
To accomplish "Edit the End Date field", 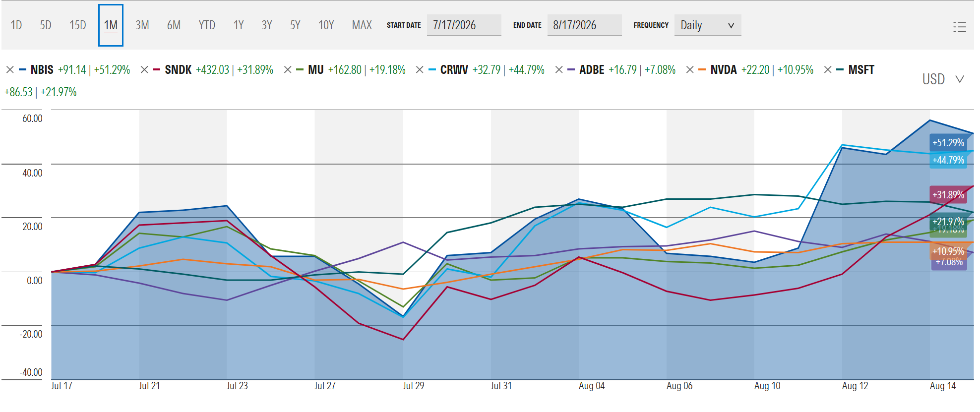I will (x=585, y=25).
